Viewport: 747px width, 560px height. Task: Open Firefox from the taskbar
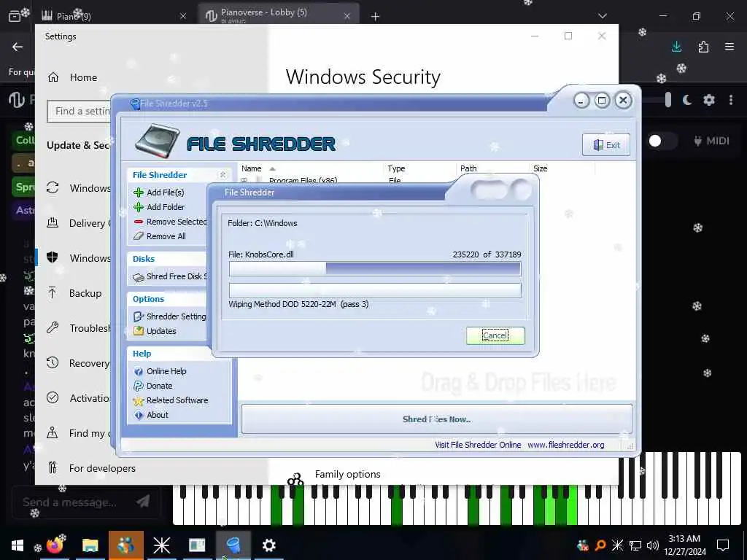[x=55, y=545]
